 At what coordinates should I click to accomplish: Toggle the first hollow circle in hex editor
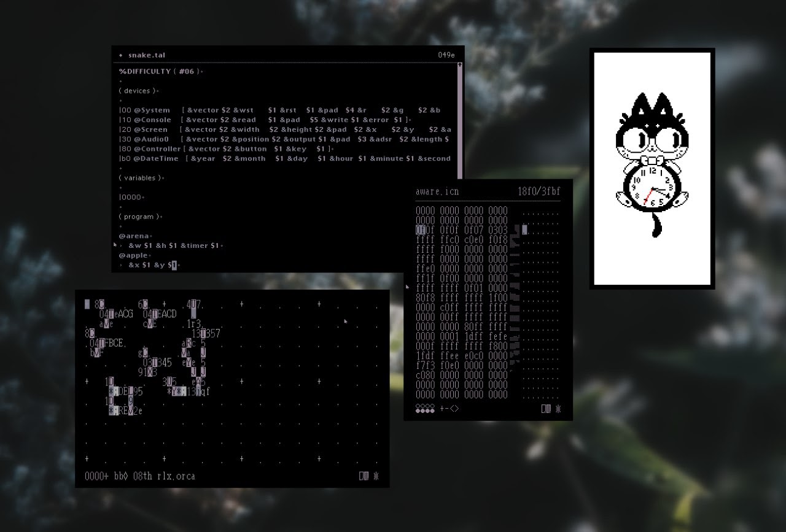click(418, 406)
